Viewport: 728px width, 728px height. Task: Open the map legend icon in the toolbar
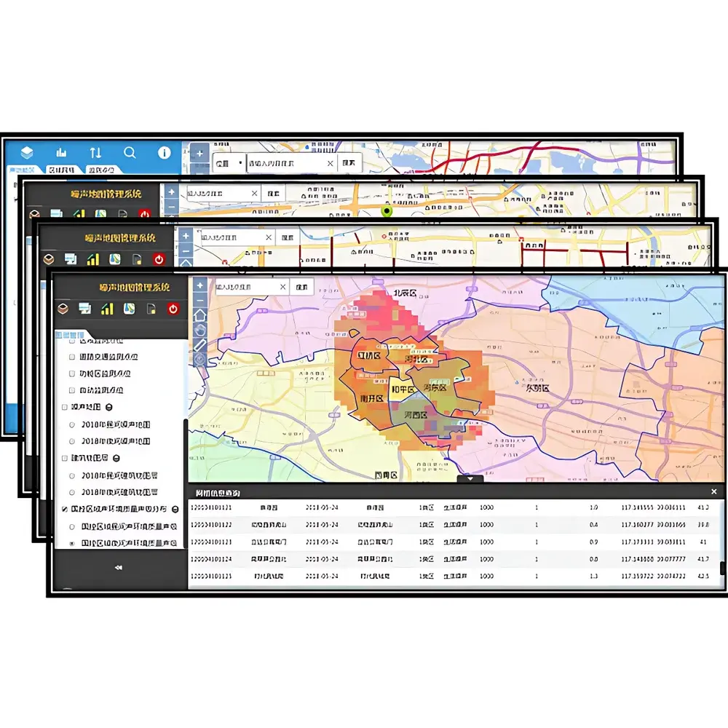[128, 308]
